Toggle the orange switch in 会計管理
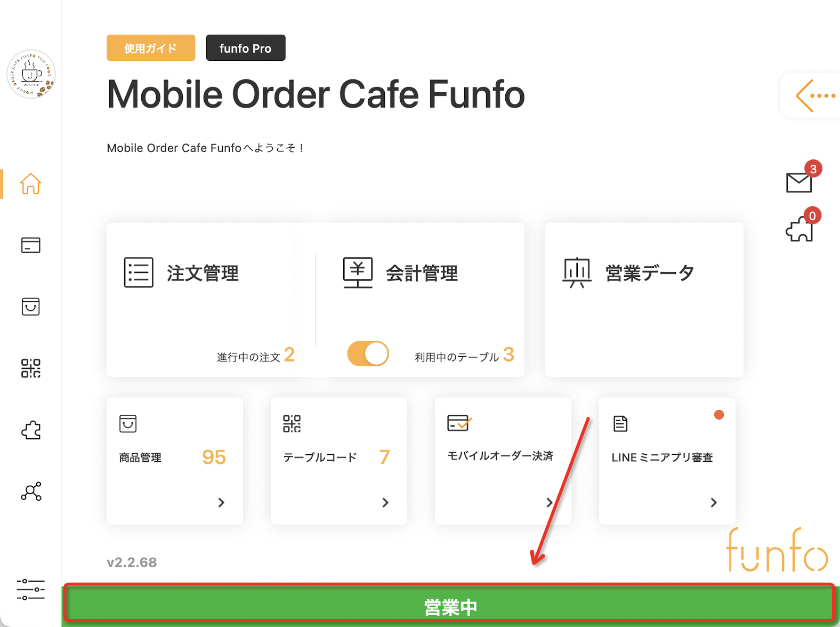 click(x=368, y=353)
